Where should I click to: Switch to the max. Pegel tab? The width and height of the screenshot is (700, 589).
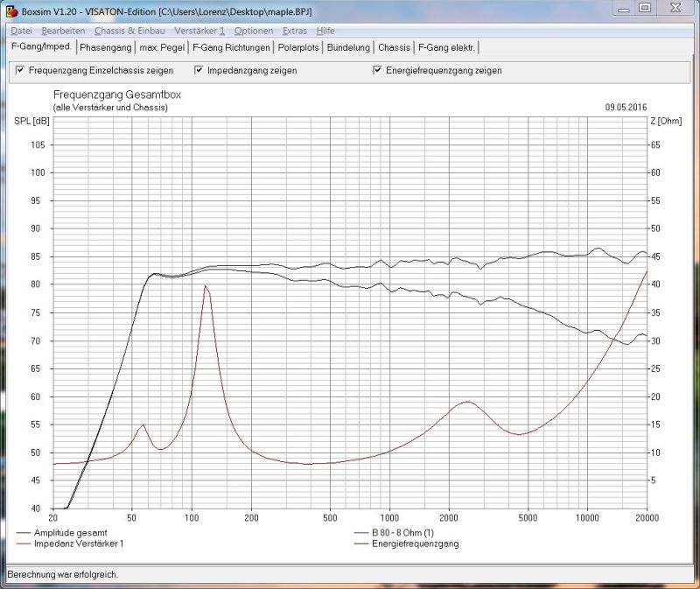pyautogui.click(x=161, y=47)
